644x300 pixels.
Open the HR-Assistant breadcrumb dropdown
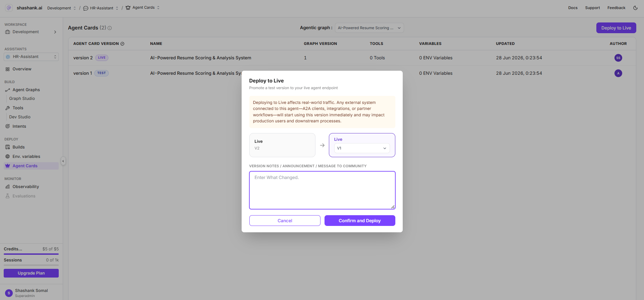[x=117, y=8]
